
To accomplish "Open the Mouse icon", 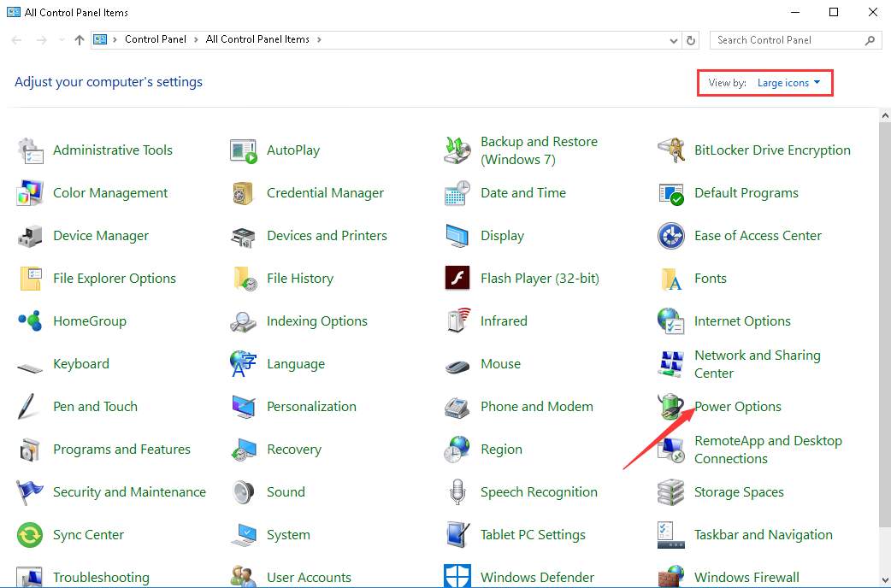I will pyautogui.click(x=457, y=366).
